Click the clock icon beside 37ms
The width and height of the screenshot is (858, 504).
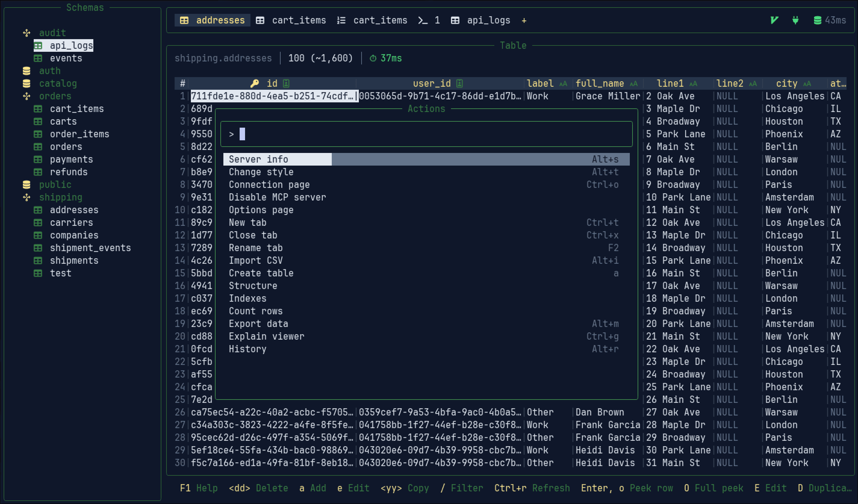pyautogui.click(x=373, y=59)
